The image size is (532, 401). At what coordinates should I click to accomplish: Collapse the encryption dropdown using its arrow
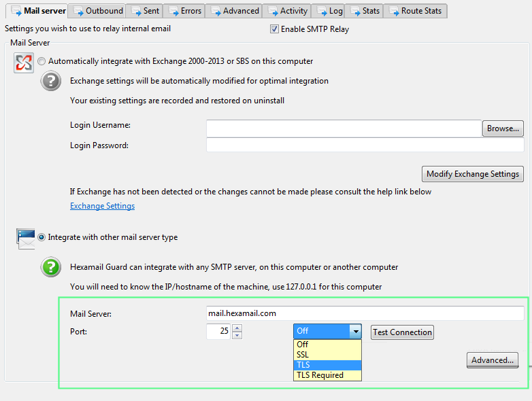[x=354, y=332]
